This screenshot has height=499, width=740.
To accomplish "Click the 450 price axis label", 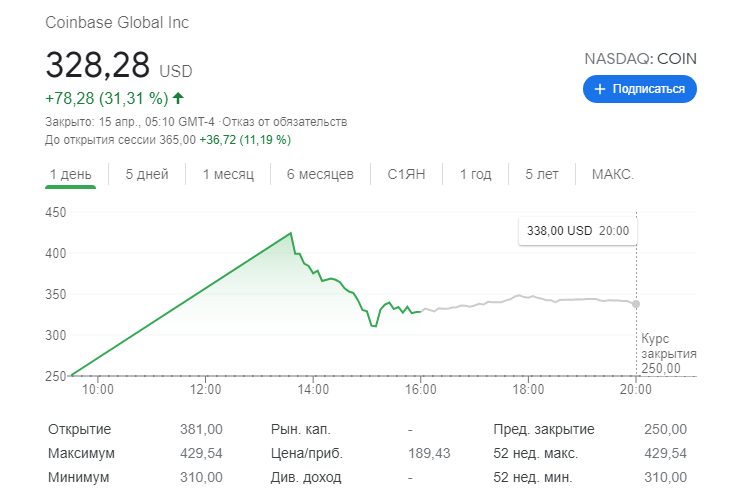I will (x=56, y=212).
